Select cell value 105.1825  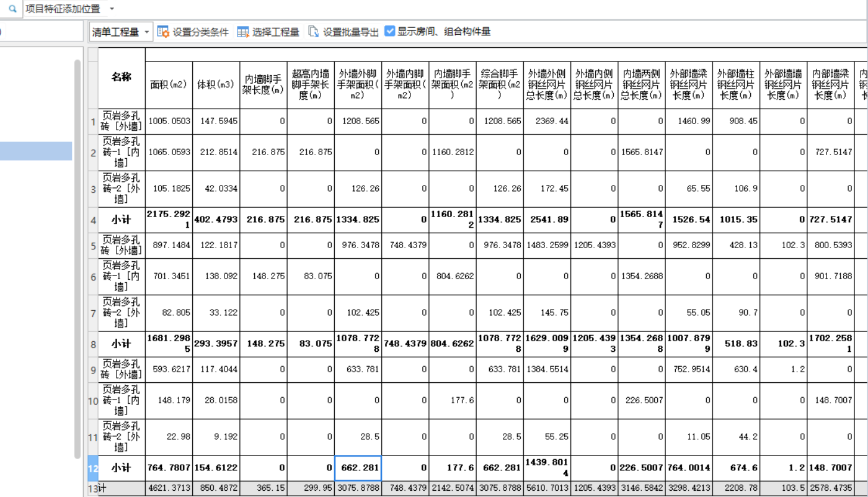[x=169, y=189]
